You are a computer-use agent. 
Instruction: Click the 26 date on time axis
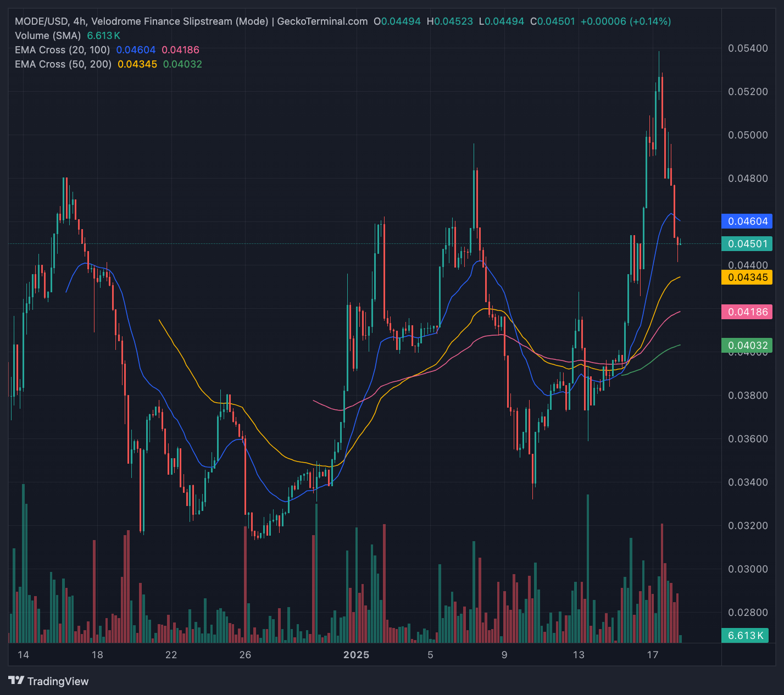[x=245, y=655]
